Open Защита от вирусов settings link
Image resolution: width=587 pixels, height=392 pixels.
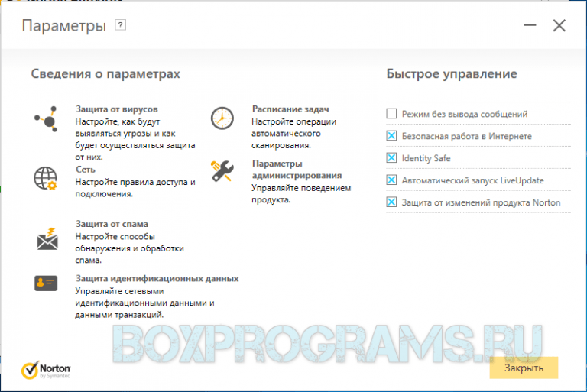[116, 109]
